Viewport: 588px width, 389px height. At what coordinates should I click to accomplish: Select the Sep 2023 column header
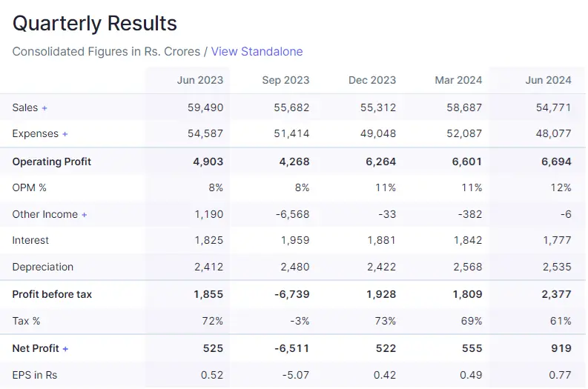tap(285, 80)
